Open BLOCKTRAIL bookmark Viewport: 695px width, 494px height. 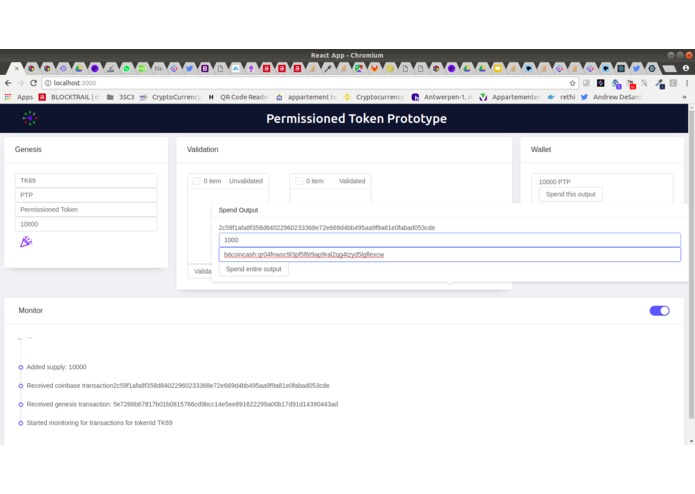coord(69,97)
